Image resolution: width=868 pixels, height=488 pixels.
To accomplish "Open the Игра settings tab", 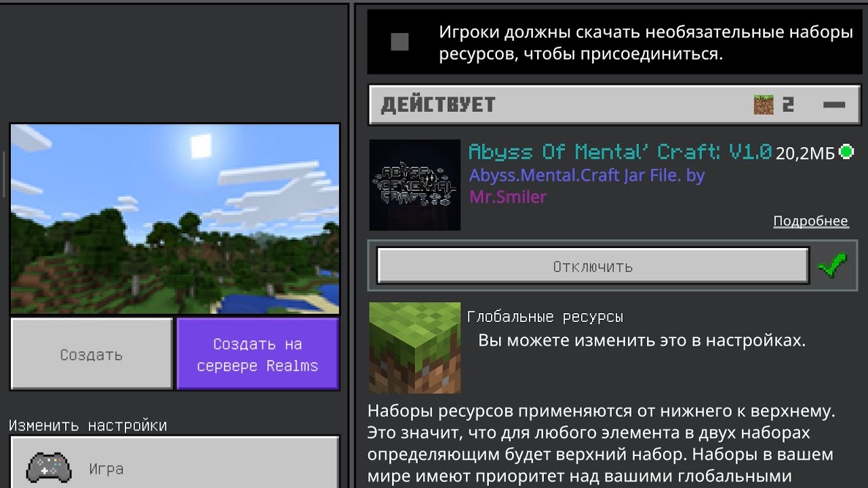I will point(174,468).
